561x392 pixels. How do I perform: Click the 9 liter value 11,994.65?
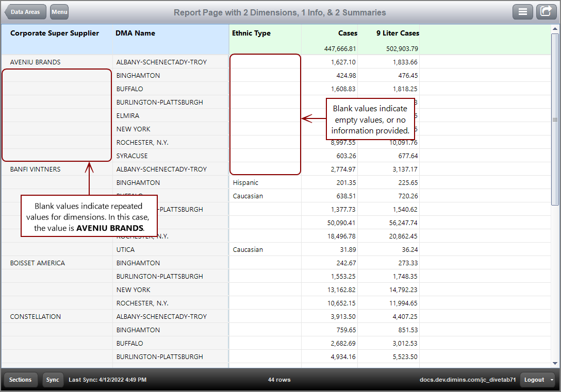click(404, 303)
